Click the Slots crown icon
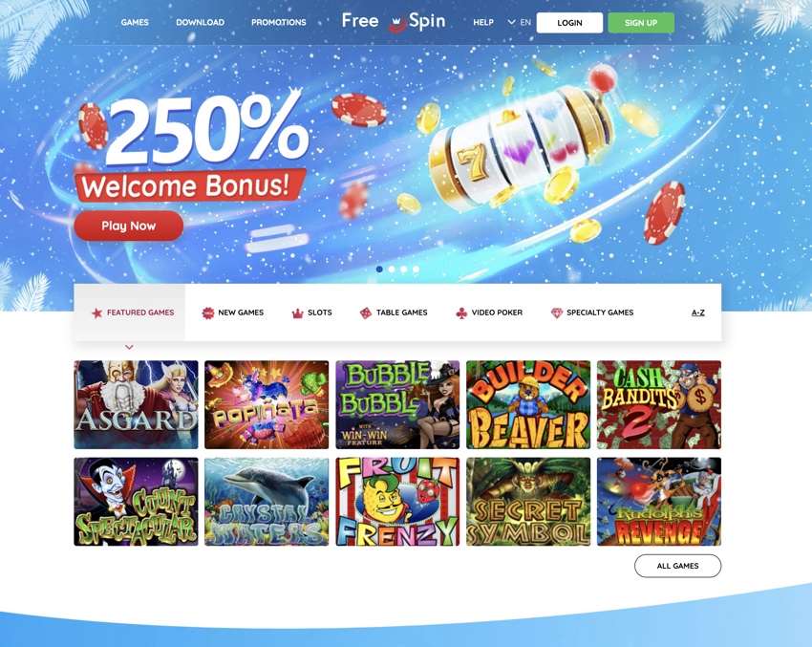The height and width of the screenshot is (647, 812). (x=297, y=313)
